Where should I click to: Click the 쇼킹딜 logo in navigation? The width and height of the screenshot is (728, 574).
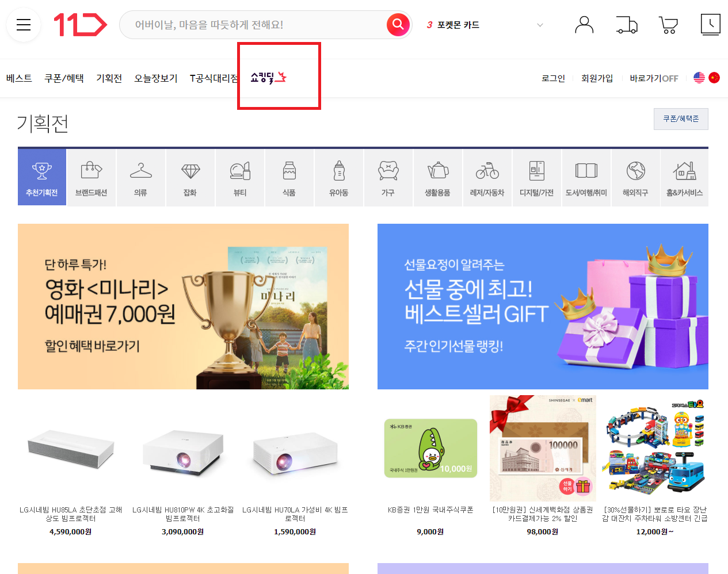coord(268,77)
